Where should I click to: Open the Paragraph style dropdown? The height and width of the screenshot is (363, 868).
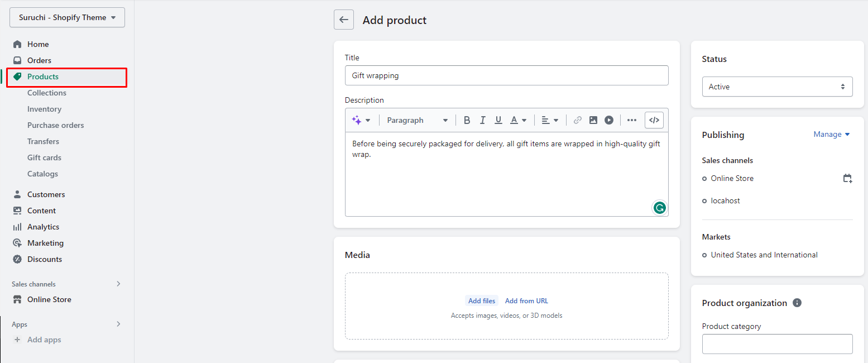[417, 120]
